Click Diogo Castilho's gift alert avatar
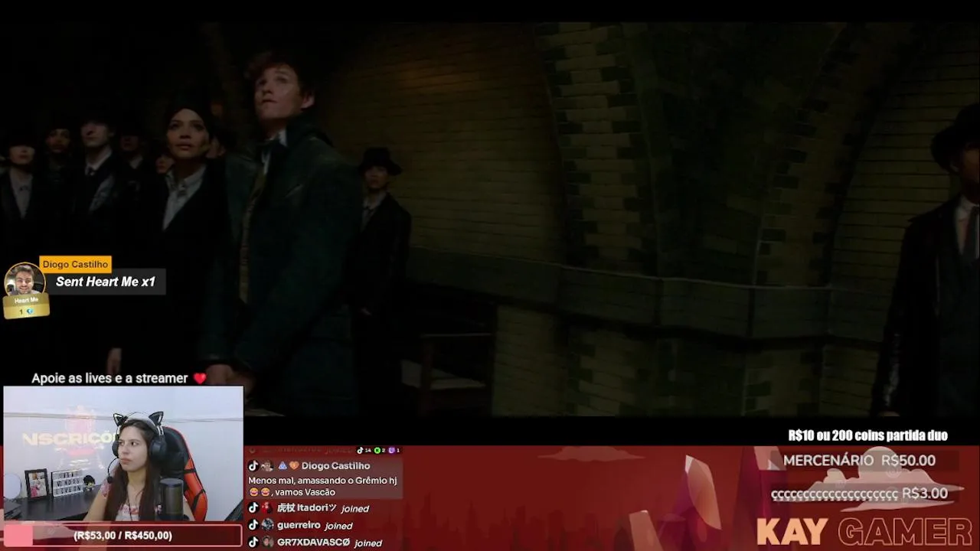 coord(24,279)
